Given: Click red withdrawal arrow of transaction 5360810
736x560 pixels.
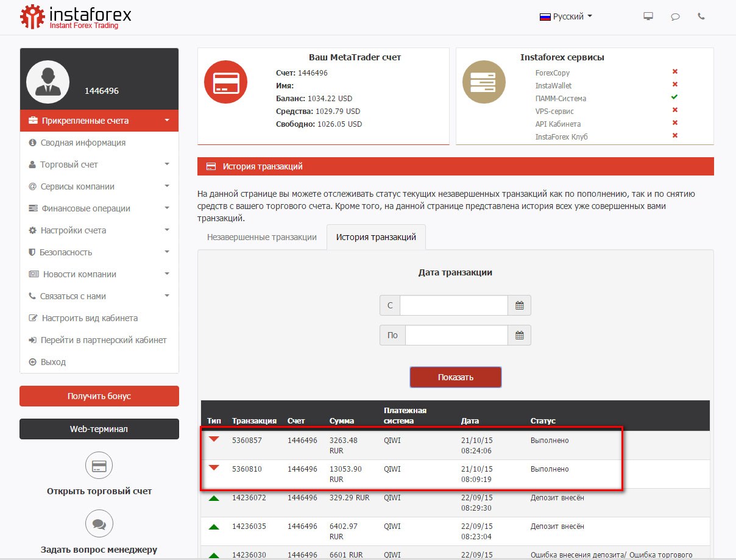Looking at the screenshot, I should [x=214, y=468].
